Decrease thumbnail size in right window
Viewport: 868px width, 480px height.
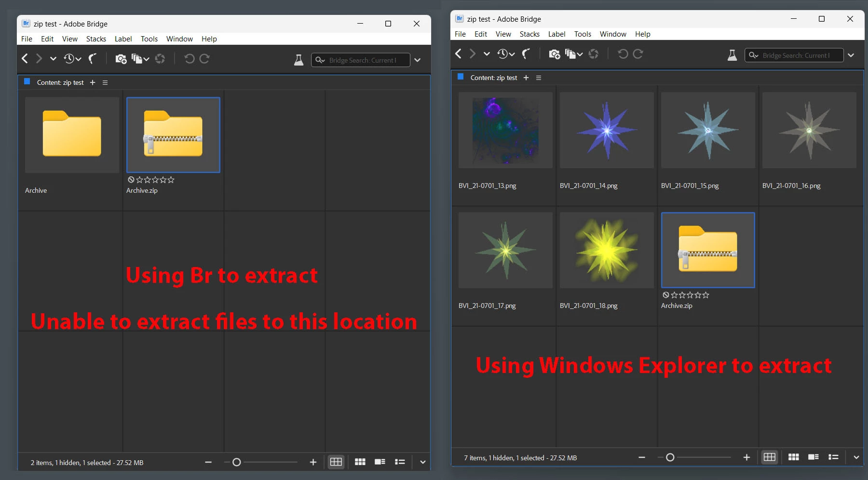click(x=642, y=457)
